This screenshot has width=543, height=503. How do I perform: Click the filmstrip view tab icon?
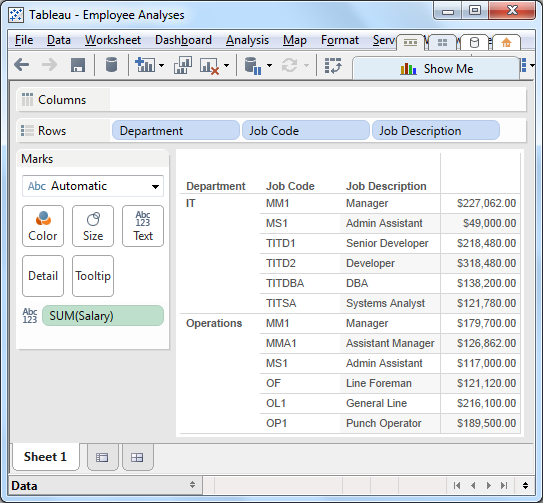pos(410,43)
